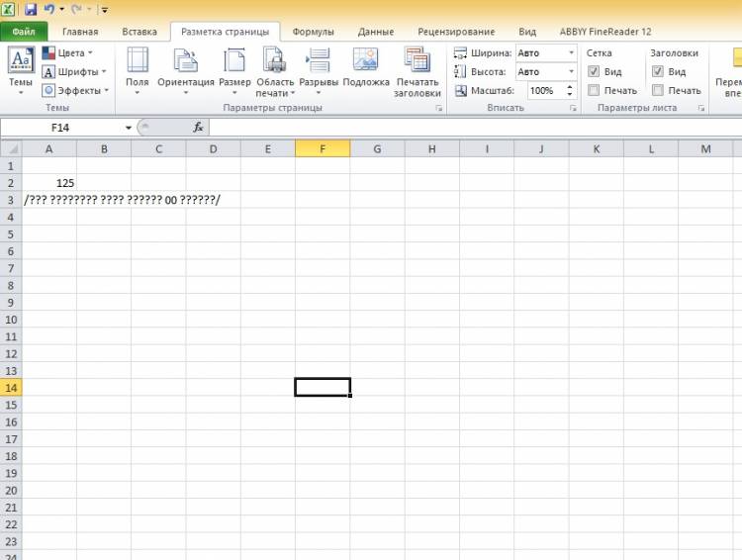
Task: Open the Файл (File) tab
Action: pos(24,32)
